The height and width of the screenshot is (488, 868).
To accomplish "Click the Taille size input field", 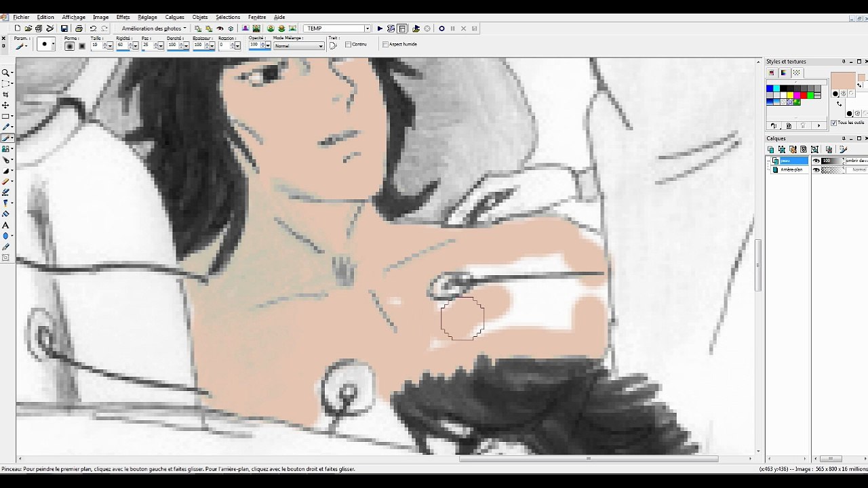I will point(96,46).
